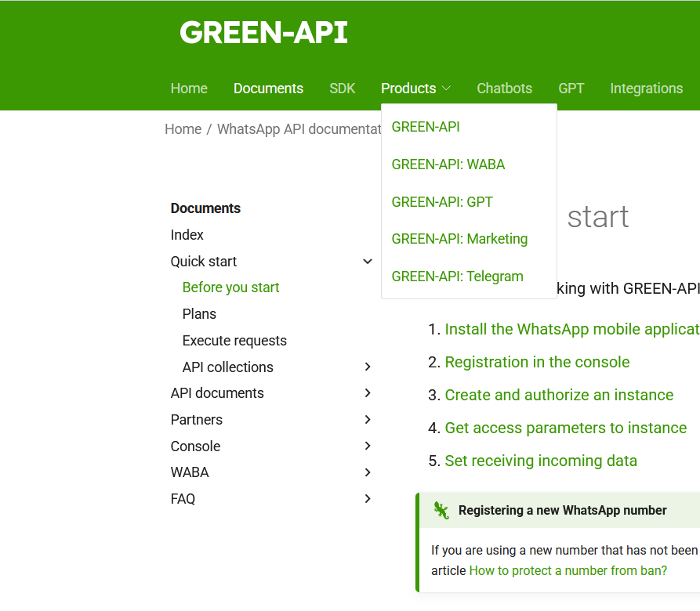
Task: Select GREEN-API from the Products menu
Action: click(x=426, y=127)
